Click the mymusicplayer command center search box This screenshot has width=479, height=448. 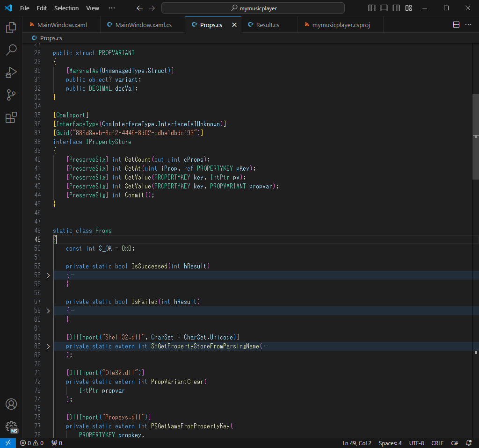[253, 8]
